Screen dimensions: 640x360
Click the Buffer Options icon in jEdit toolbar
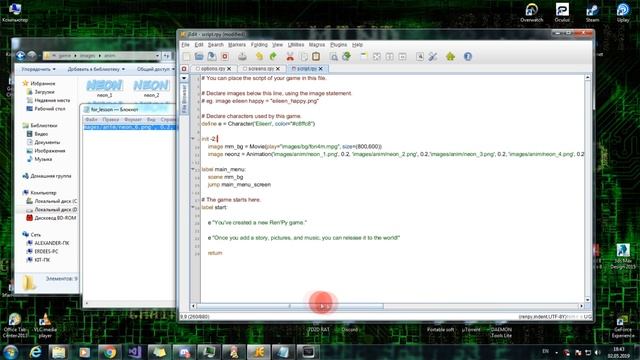tap(420, 57)
